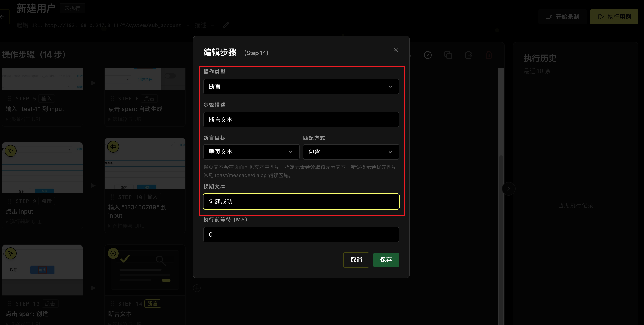Click the 步骤描述 input containing 断言文本

click(x=301, y=120)
